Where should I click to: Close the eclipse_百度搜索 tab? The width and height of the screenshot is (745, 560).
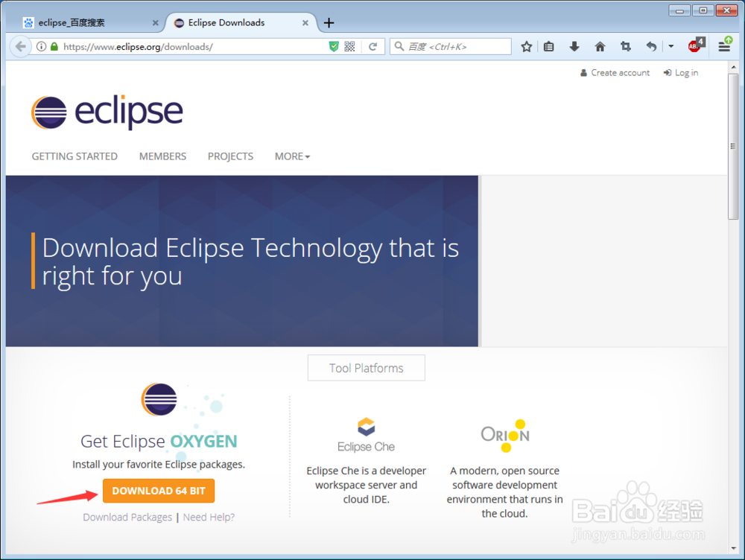[x=156, y=23]
